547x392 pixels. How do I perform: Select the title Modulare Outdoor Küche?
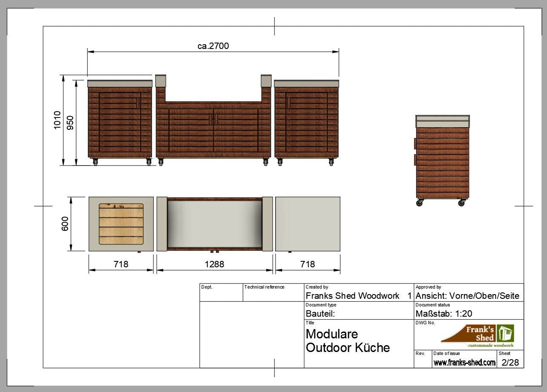(348, 340)
